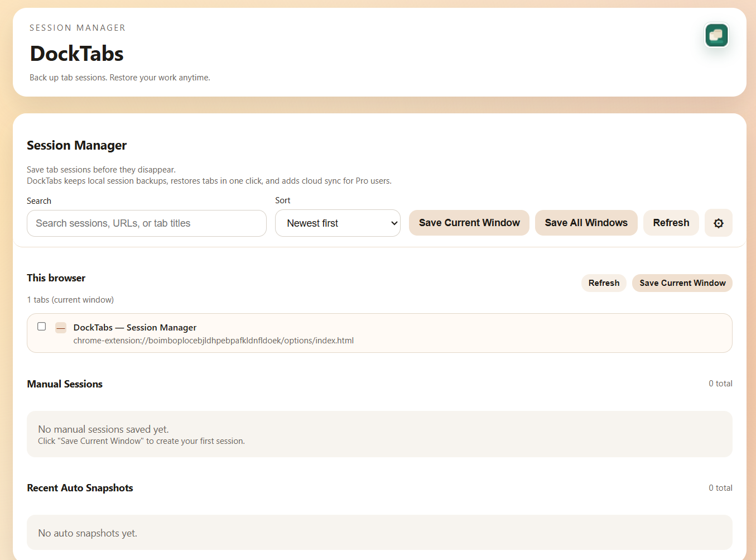Open the Sort dropdown showing Newest first
The width and height of the screenshot is (756, 560).
click(x=337, y=223)
